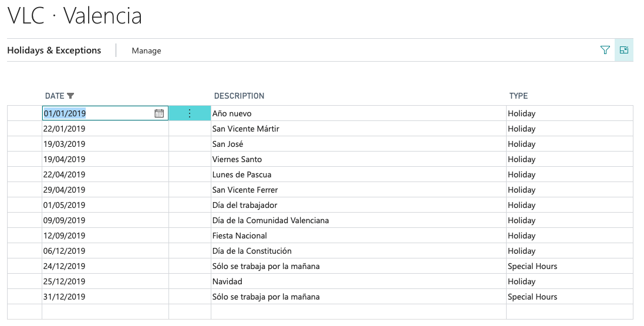Select the Fiesta Nacional description cell
This screenshot has height=326, width=644.
coord(240,236)
